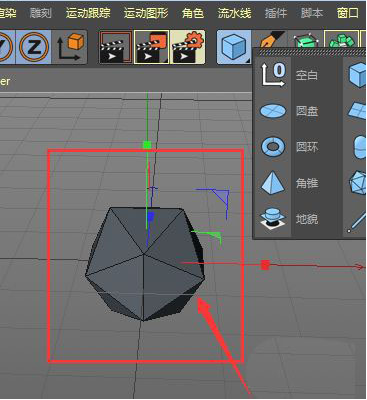This screenshot has width=367, height=400.
Task: Open the 脚本 menu
Action: 312,13
